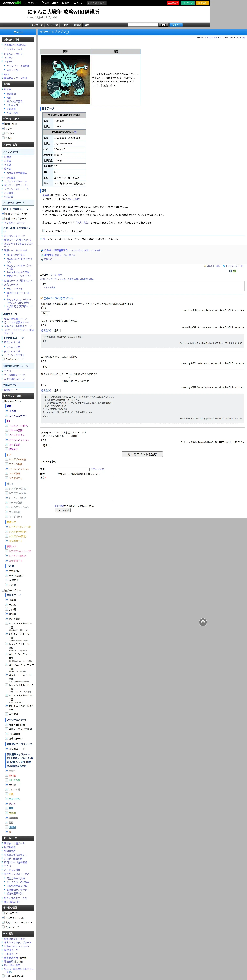Viewport: 247px width, 980px height.
Task: Like the 古王妃なのにコイツクソ comment thumbs-up
Action: 43,308
